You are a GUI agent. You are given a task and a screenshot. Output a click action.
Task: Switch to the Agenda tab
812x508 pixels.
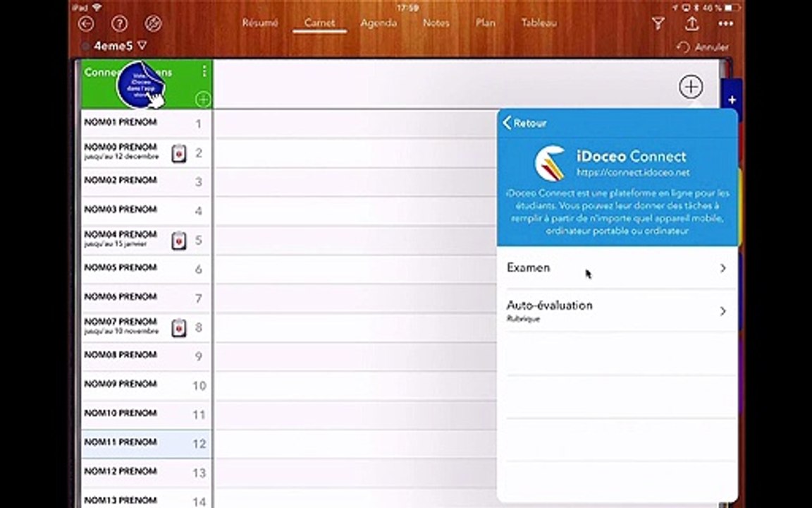pyautogui.click(x=379, y=23)
